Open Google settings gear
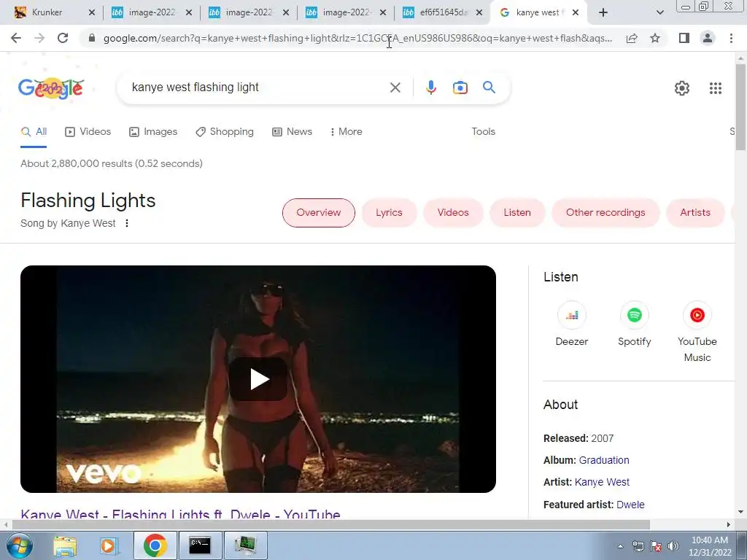The height and width of the screenshot is (560, 747). 682,88
